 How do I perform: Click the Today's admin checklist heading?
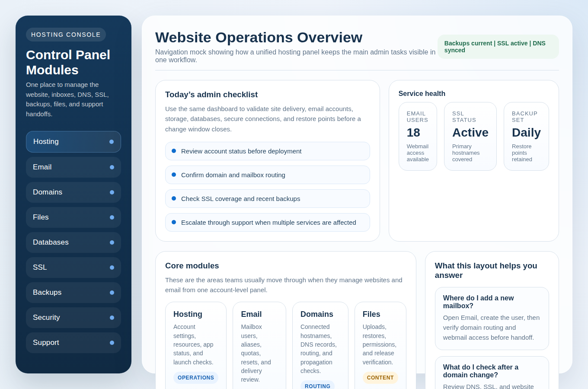(211, 95)
